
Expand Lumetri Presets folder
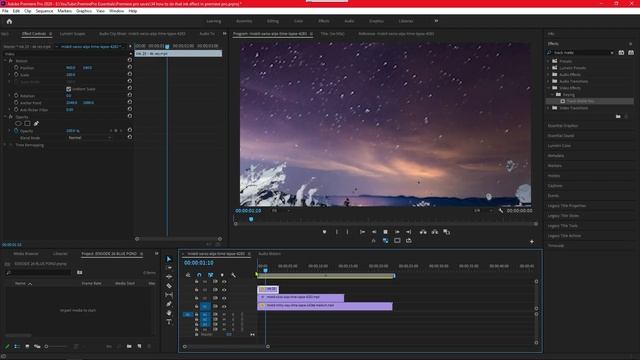549,68
